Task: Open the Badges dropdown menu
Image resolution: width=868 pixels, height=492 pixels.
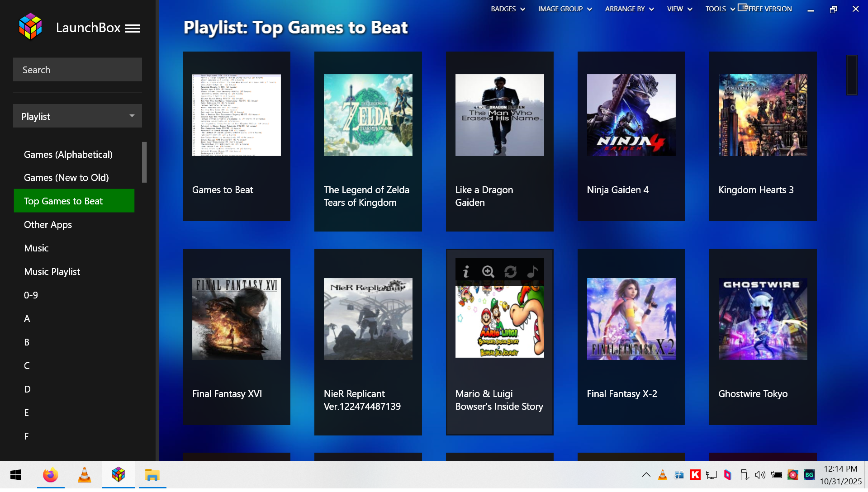Action: coord(508,9)
